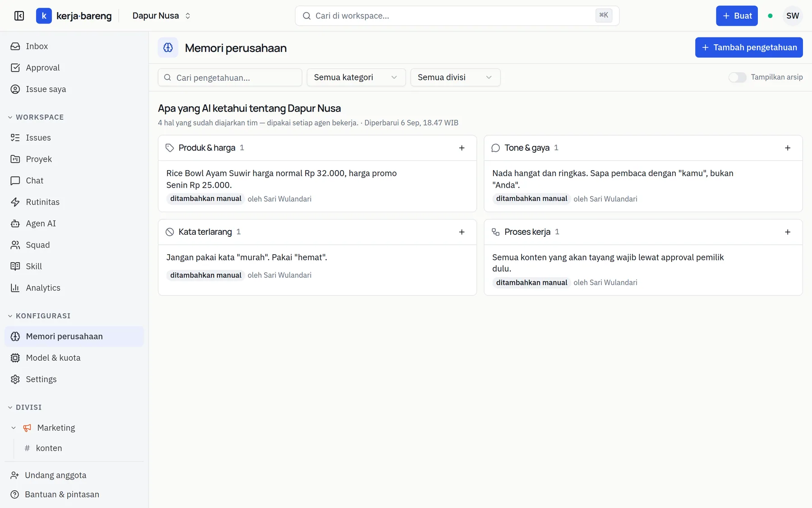
Task: Open the konten channel
Action: click(49, 448)
